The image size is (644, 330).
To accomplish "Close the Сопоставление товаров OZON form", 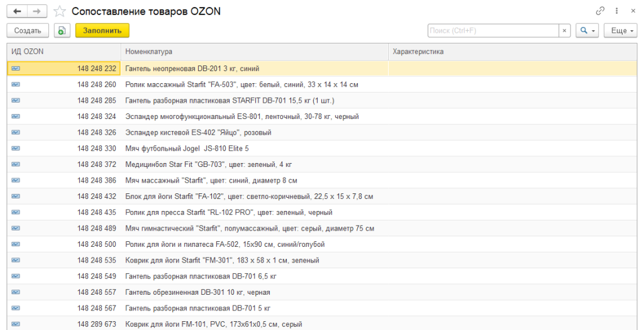I will 632,11.
